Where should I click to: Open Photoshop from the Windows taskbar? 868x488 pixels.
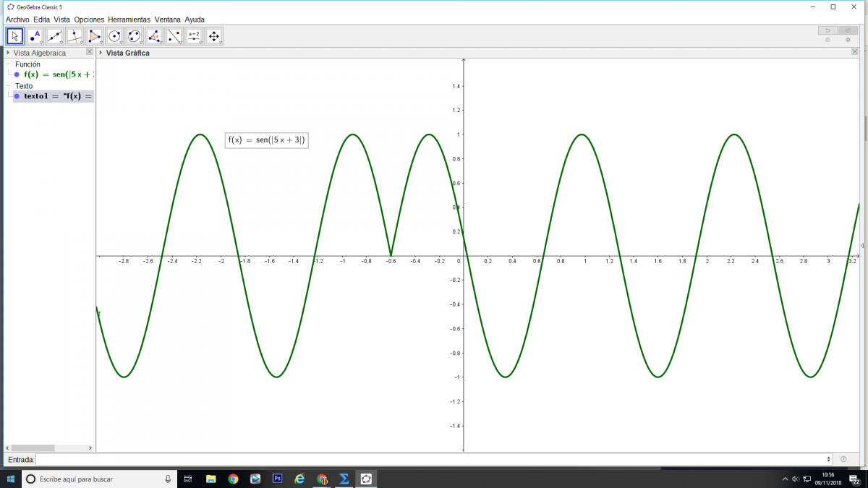coord(277,479)
